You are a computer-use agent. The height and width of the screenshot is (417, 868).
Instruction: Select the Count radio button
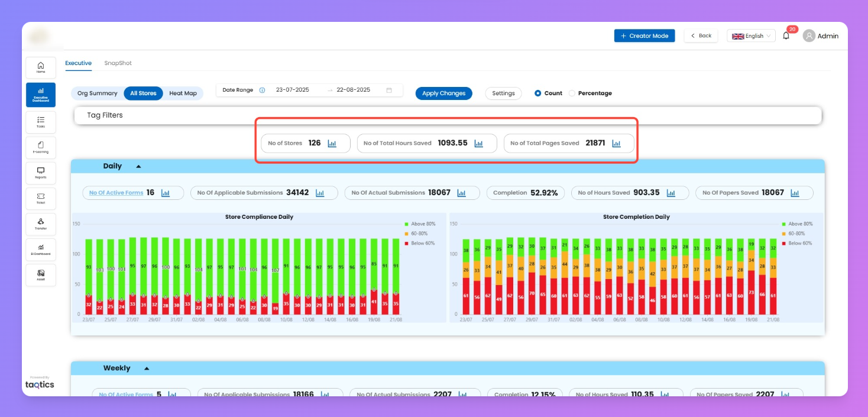pos(538,93)
